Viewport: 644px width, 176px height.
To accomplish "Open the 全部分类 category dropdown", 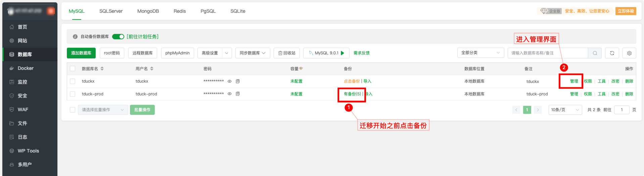I will click(x=480, y=53).
